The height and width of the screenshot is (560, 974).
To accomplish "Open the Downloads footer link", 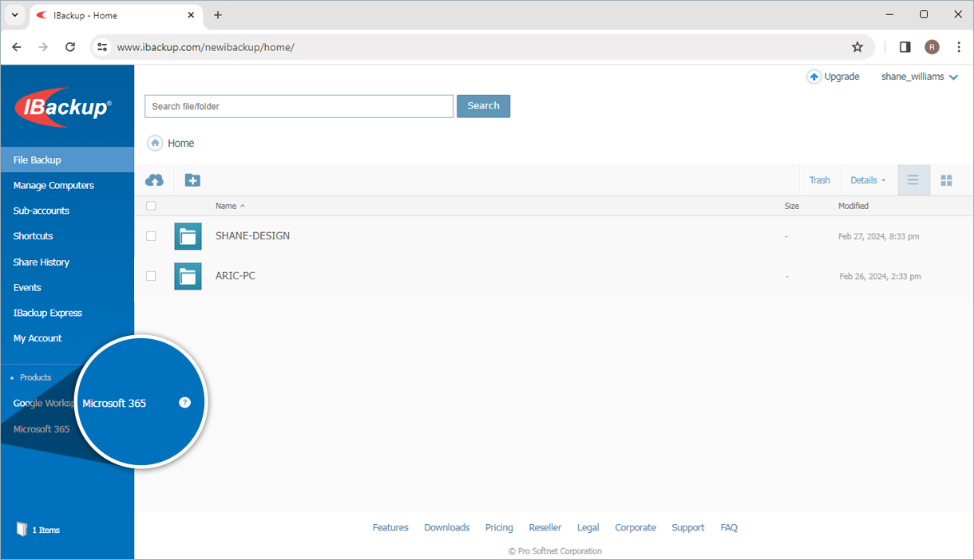I will 447,527.
